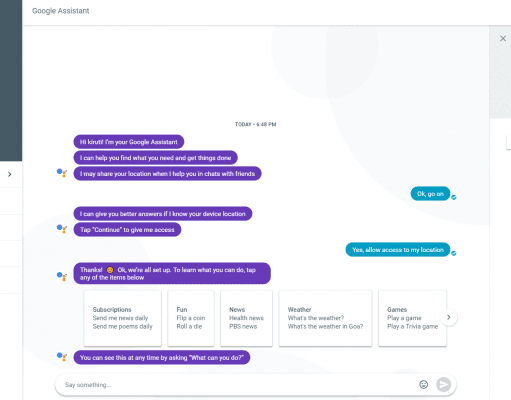Select 'Flip a coin' in Fun card
This screenshot has width=511, height=400.
[x=191, y=318]
